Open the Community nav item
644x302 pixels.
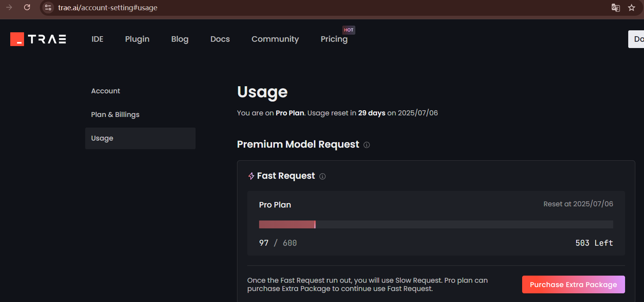(275, 39)
